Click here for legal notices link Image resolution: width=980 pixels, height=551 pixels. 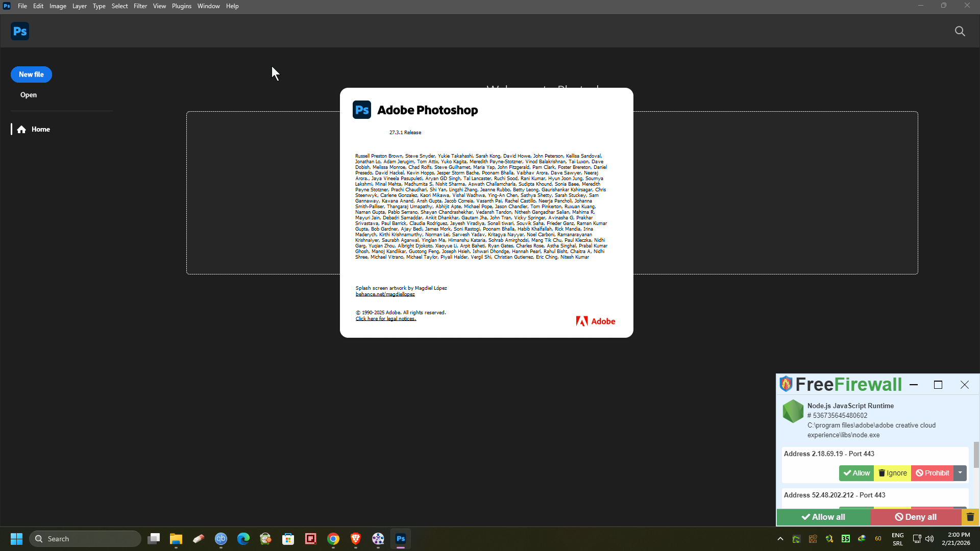point(386,319)
